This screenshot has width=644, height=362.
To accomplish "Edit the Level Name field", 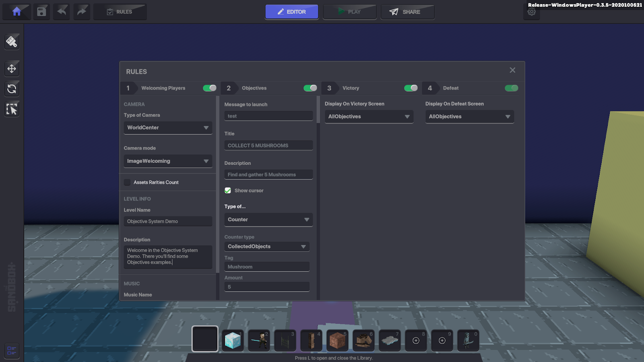I will point(168,221).
